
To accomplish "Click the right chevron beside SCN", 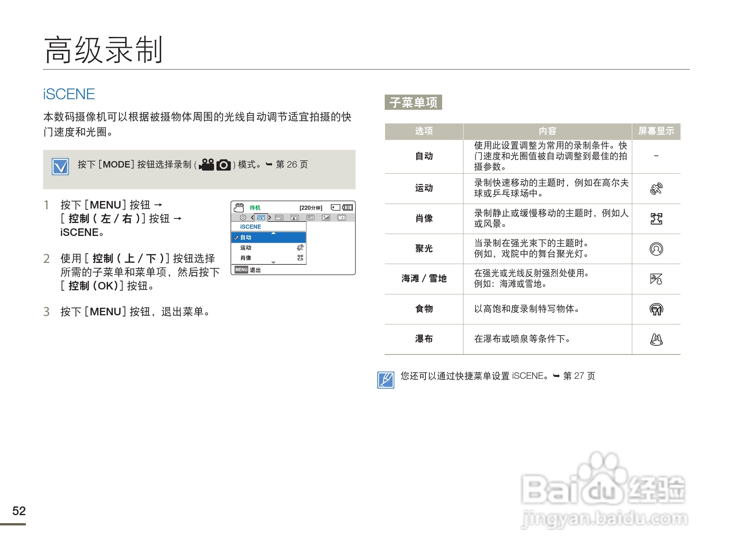I will coord(270,218).
